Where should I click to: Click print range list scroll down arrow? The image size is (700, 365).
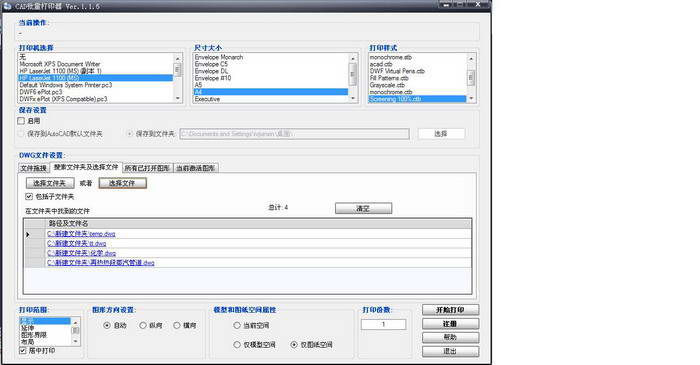pyautogui.click(x=75, y=341)
